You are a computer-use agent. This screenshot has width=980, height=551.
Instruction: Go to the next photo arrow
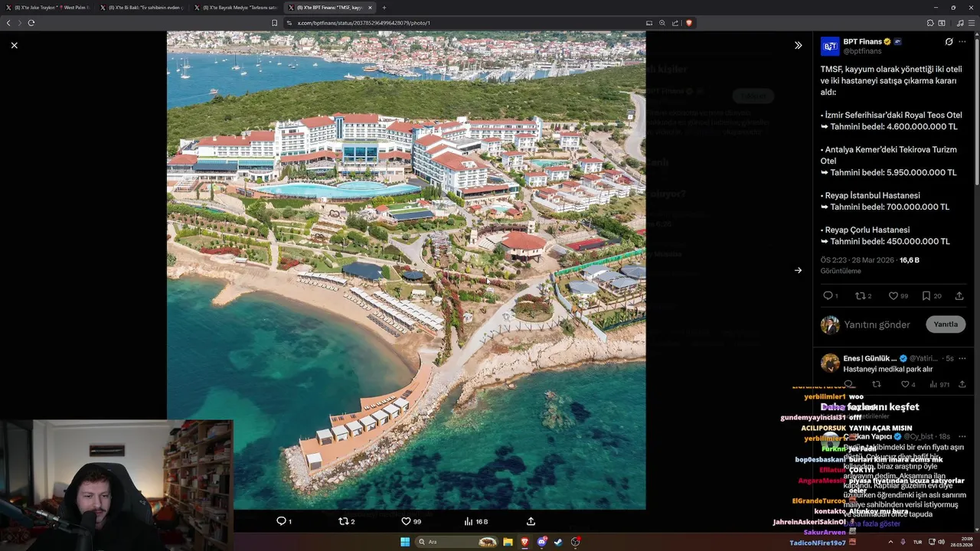pyautogui.click(x=798, y=270)
